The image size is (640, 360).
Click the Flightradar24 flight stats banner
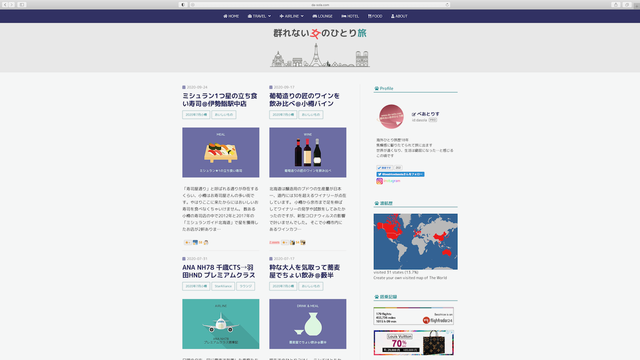tap(413, 316)
